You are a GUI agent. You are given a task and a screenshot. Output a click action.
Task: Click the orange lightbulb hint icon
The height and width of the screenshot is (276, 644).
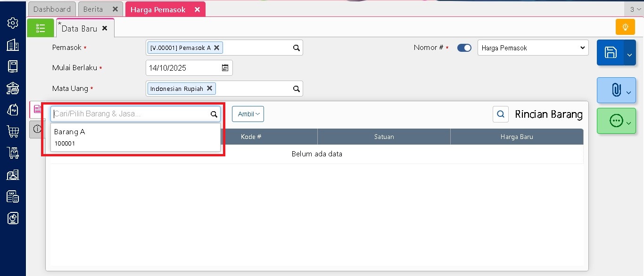(625, 27)
